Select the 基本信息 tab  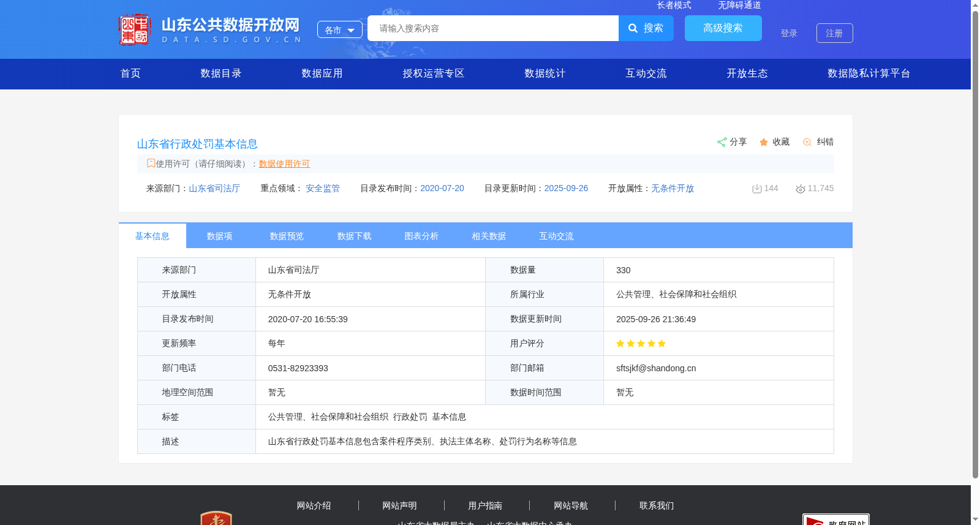[153, 236]
